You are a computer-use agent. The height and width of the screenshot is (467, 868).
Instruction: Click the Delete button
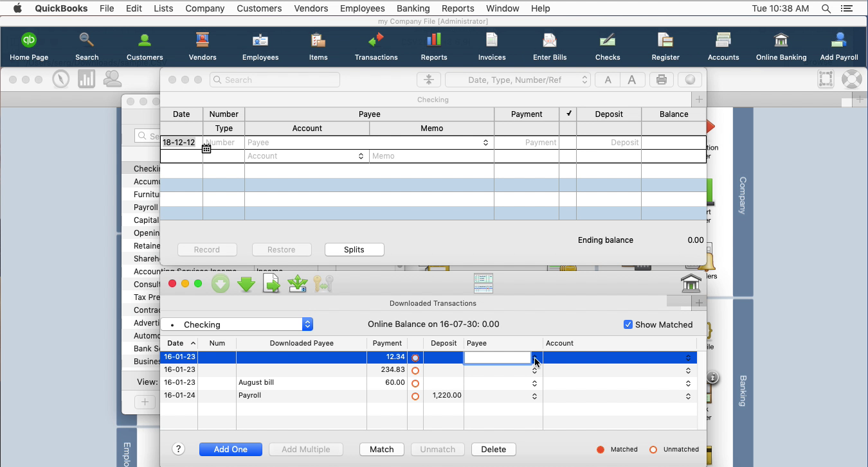(x=494, y=450)
